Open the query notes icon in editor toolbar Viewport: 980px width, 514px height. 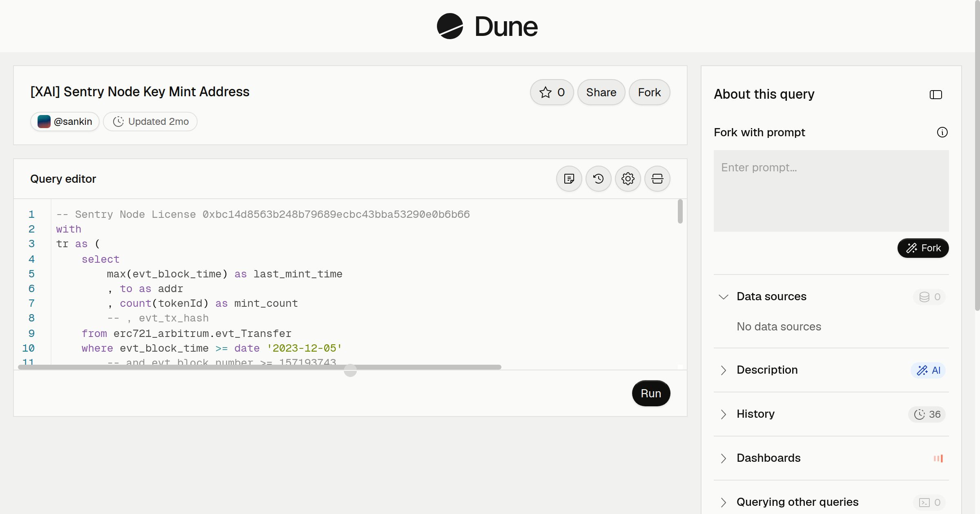click(x=569, y=179)
